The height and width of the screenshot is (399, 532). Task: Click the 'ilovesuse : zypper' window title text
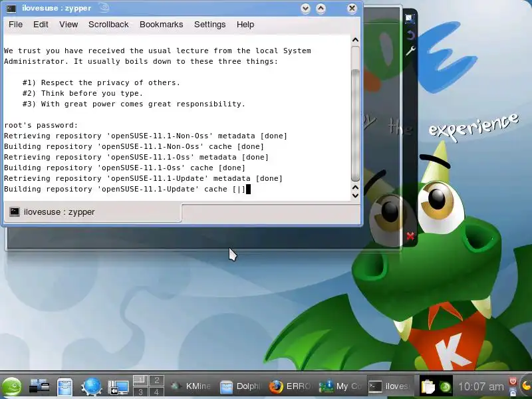click(x=57, y=8)
